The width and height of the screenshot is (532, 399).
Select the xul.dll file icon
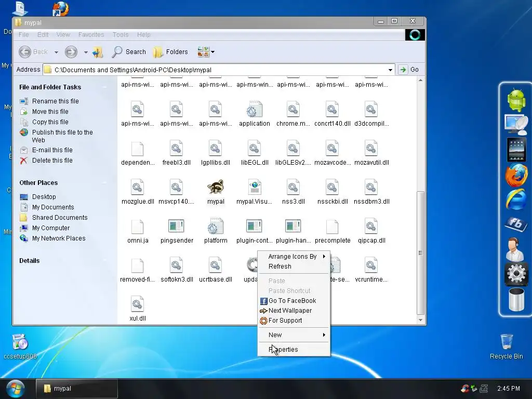tap(137, 304)
